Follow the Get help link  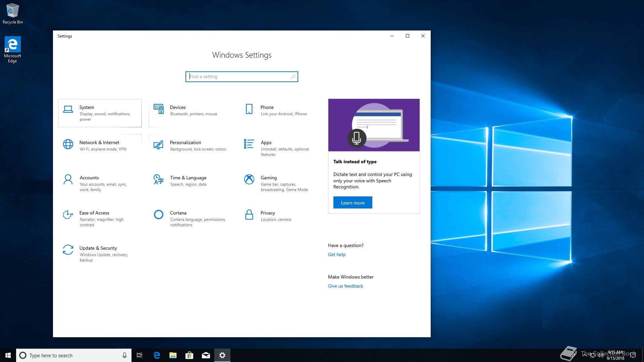336,254
